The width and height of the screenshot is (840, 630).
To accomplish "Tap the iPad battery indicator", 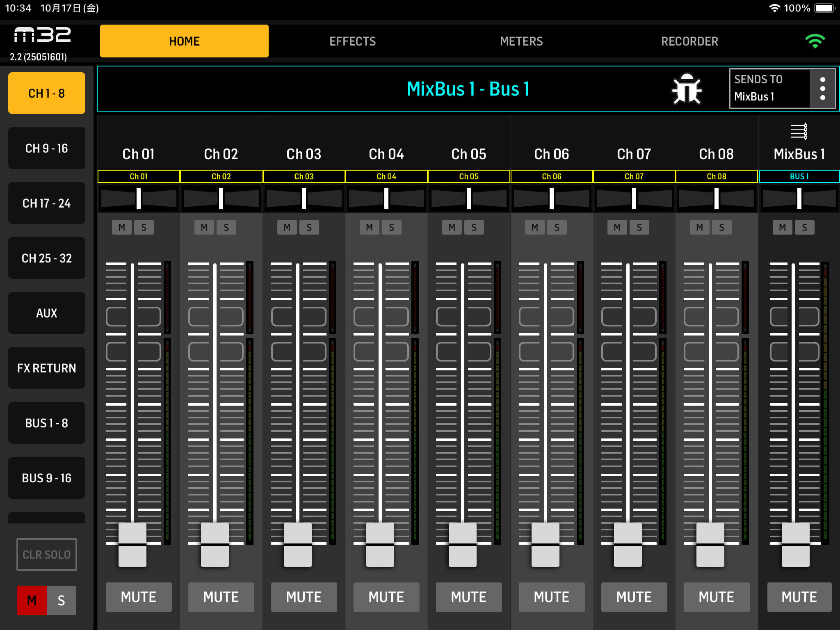I will click(825, 8).
